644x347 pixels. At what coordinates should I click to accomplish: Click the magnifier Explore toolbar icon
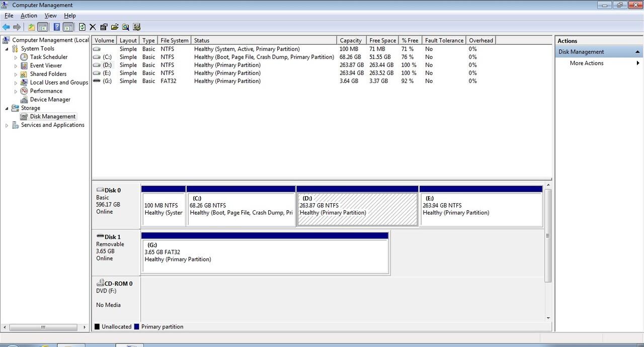126,27
